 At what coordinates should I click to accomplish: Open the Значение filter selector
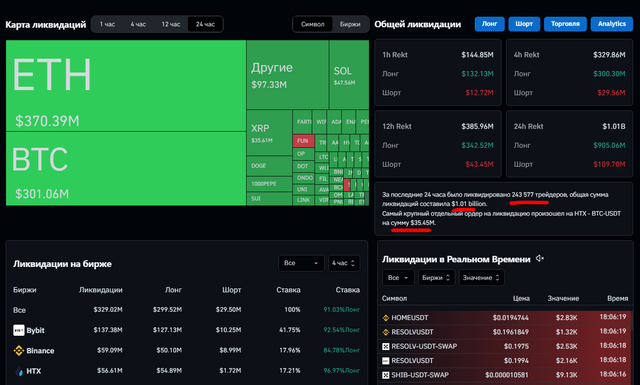pos(481,278)
